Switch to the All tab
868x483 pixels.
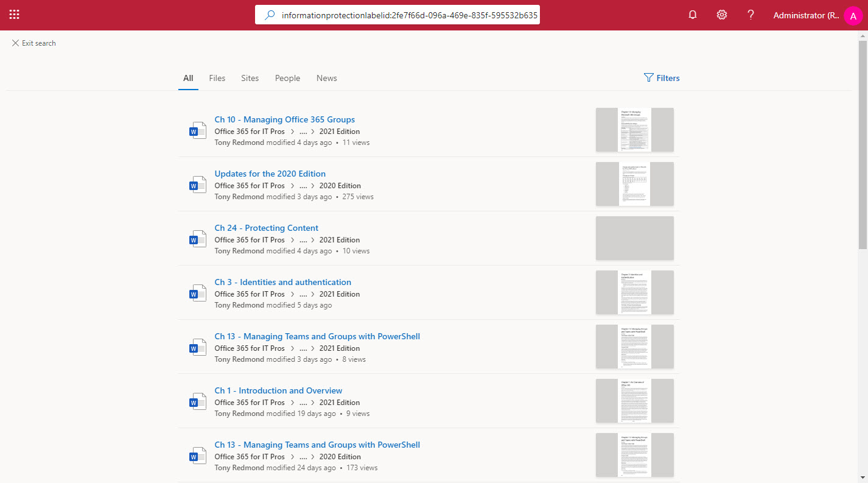(188, 78)
